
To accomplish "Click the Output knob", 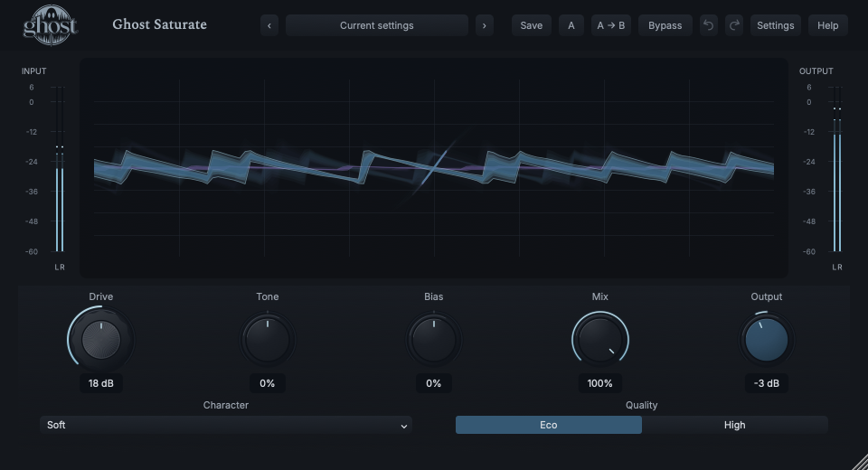I will point(767,339).
